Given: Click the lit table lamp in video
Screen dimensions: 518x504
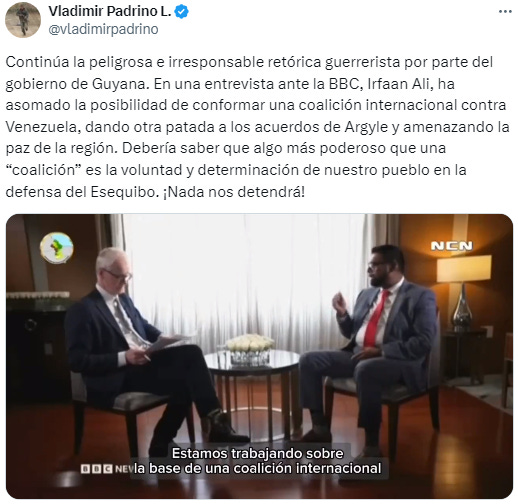Looking at the screenshot, I should 464,290.
